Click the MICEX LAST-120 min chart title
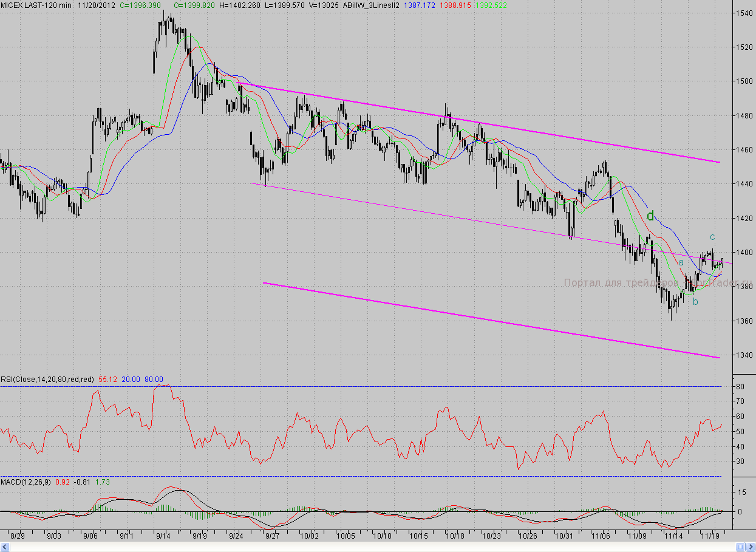 [x=36, y=5]
